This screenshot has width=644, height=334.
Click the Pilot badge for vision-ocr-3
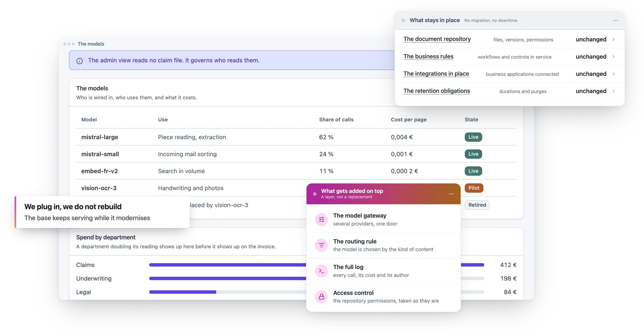(474, 188)
